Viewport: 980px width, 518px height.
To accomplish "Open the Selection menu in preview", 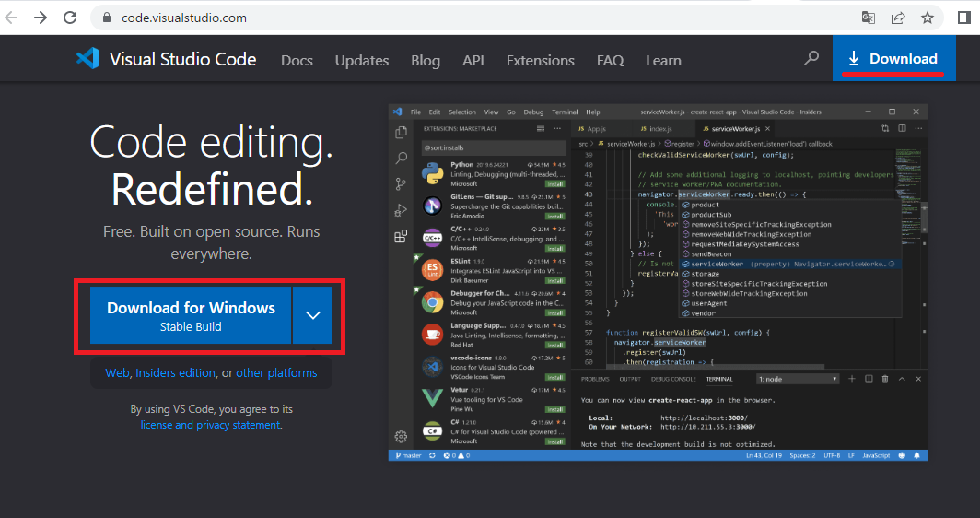I will [462, 112].
